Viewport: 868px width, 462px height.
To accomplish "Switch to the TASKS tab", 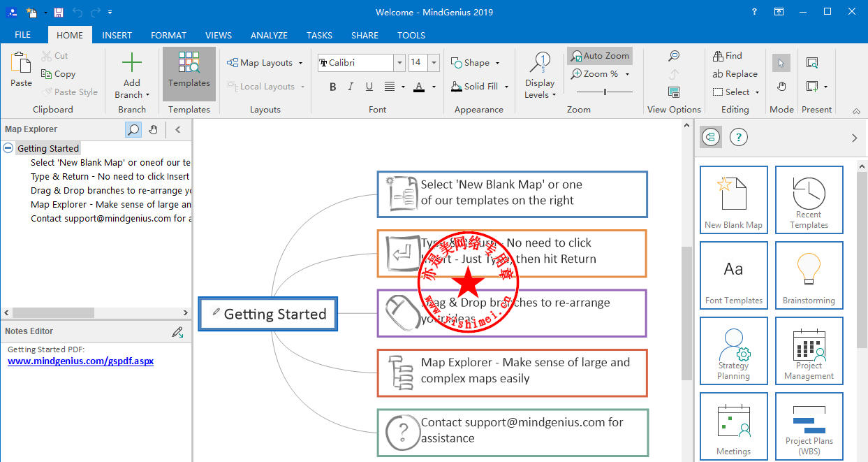I will 319,35.
